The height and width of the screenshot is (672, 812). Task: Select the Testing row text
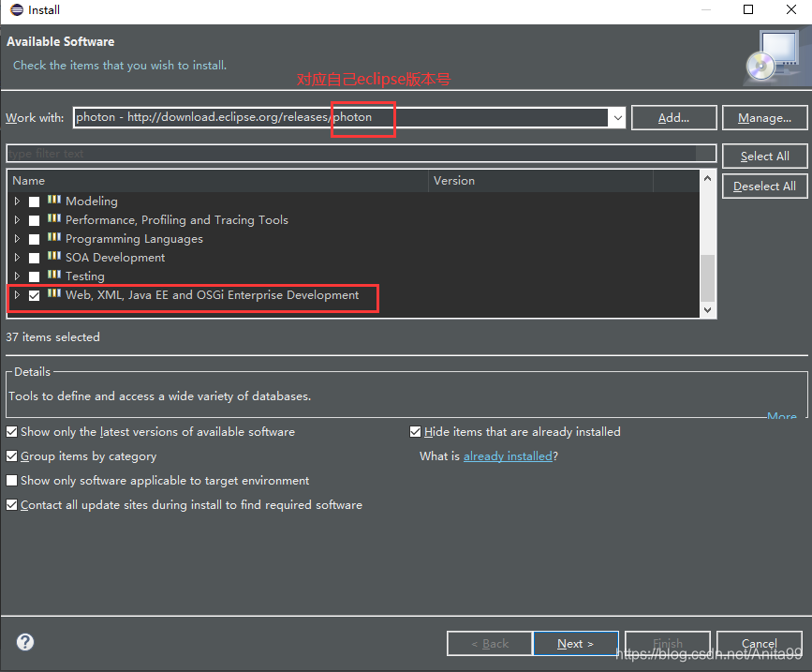pos(85,276)
